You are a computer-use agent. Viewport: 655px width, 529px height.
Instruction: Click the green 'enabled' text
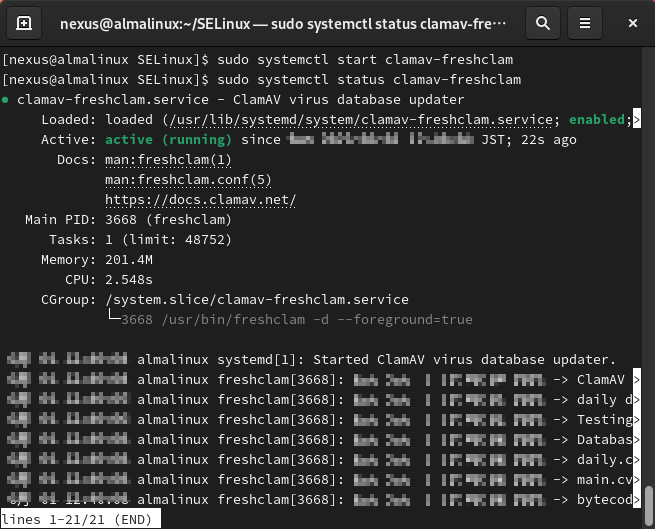pos(597,120)
